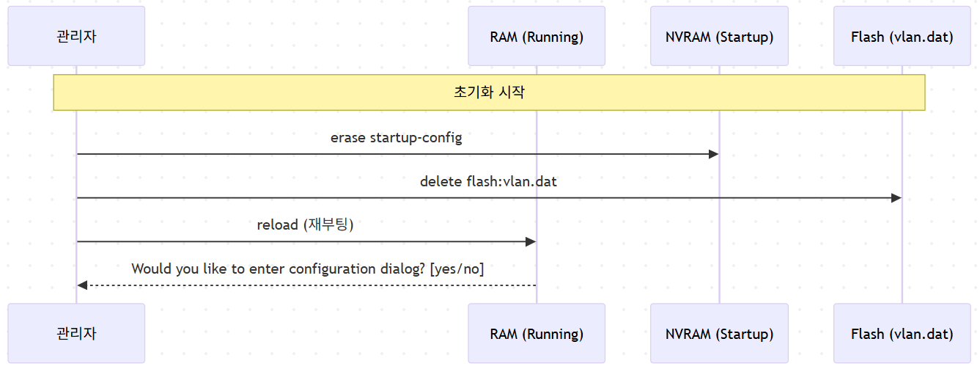Click arrowhead pointing at NVRAM lifeline
The height and width of the screenshot is (369, 980).
[713, 154]
